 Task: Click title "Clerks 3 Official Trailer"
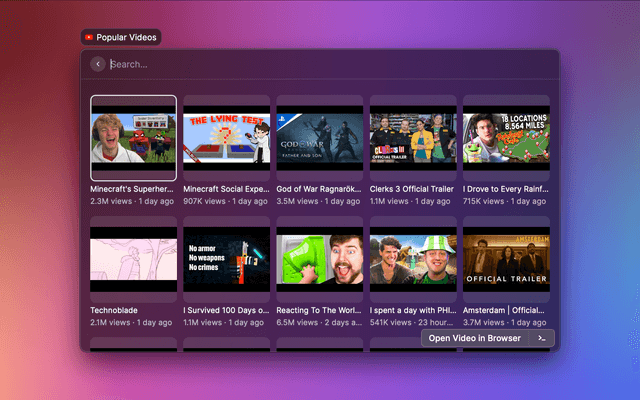pyautogui.click(x=411, y=189)
